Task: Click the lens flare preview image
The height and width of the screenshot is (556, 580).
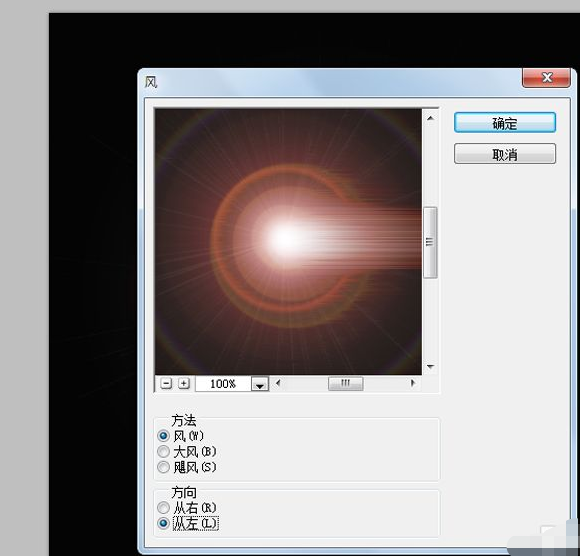Action: click(x=288, y=241)
